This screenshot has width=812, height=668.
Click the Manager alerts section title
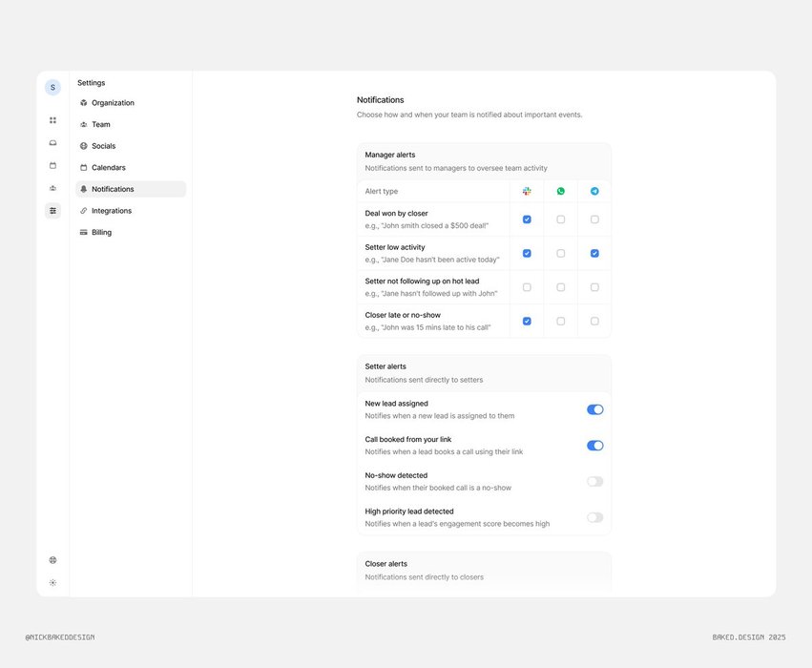pyautogui.click(x=390, y=155)
